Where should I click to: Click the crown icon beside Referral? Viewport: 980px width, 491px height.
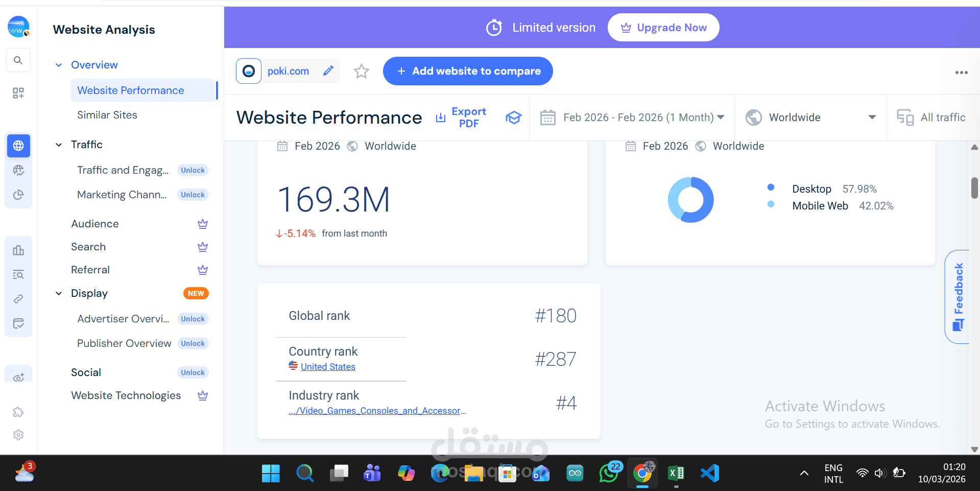[x=203, y=270]
